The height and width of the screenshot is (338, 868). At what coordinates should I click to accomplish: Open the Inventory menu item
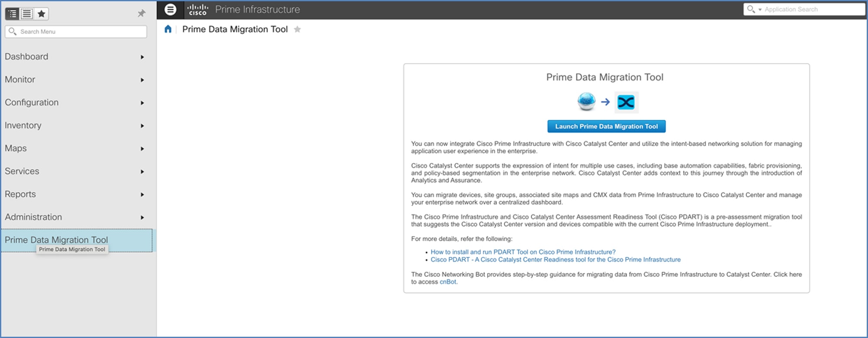point(23,125)
